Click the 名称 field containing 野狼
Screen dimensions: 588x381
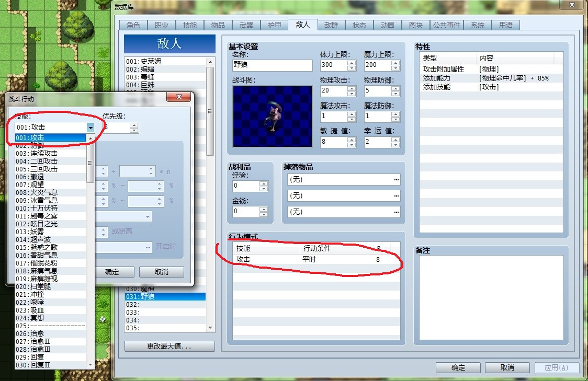(x=272, y=65)
